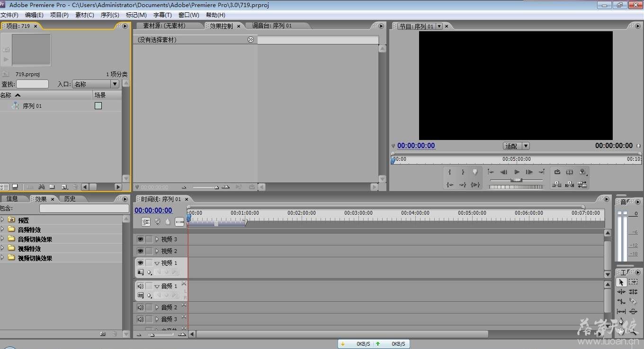The width and height of the screenshot is (644, 349).
Task: Click Find binoculars icon in Project panel
Action: tap(41, 187)
